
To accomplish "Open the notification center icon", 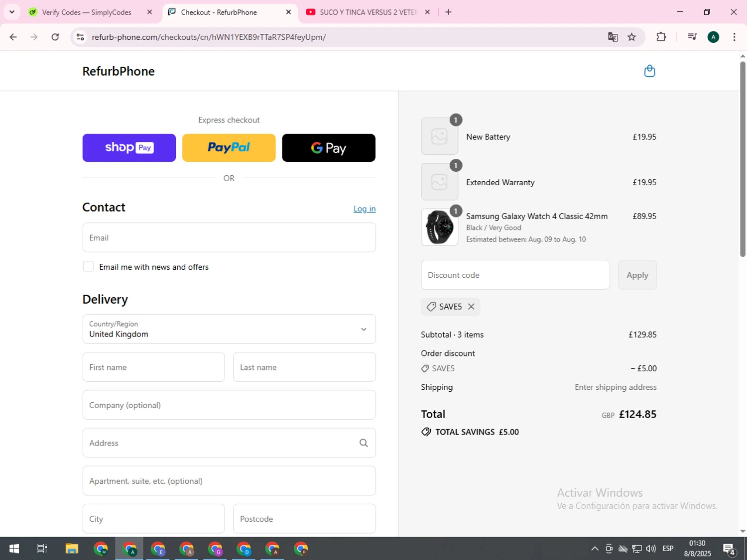I will tap(730, 549).
